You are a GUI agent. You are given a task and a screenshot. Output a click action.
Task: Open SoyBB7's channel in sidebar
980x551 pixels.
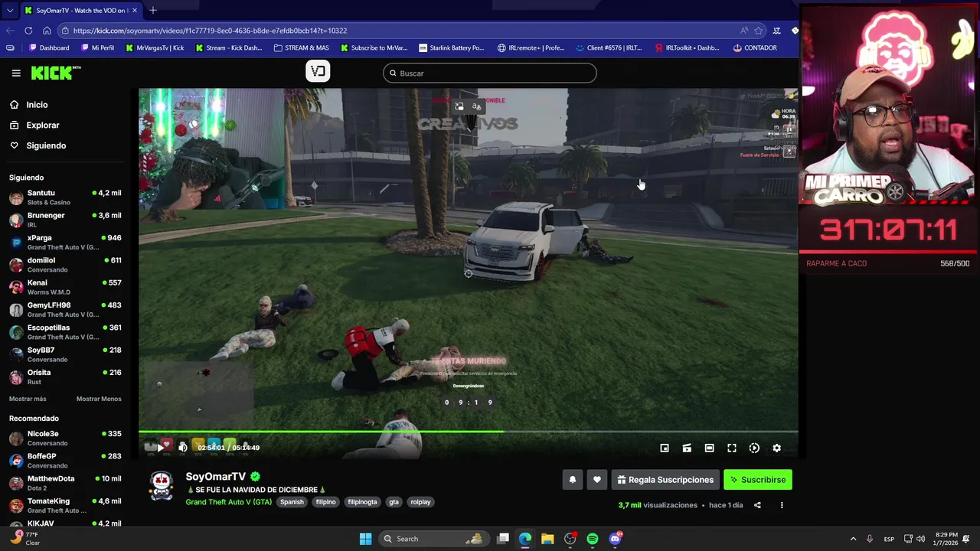(x=65, y=354)
